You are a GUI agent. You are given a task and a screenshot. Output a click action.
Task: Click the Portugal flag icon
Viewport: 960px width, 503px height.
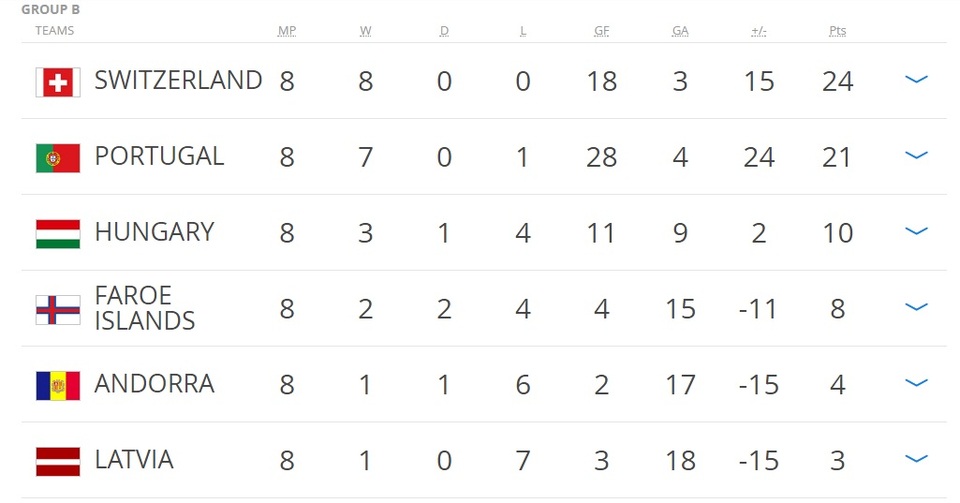[x=58, y=158]
